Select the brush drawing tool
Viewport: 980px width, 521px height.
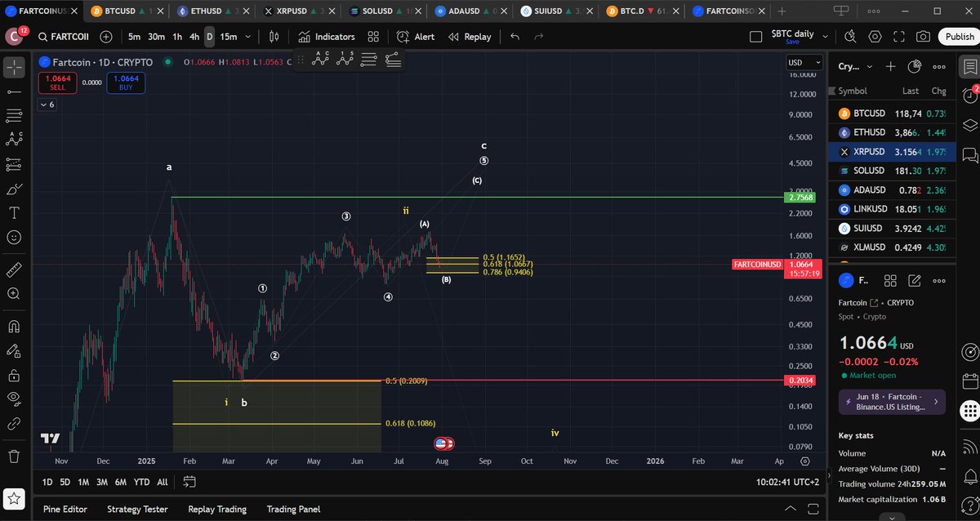coord(14,189)
